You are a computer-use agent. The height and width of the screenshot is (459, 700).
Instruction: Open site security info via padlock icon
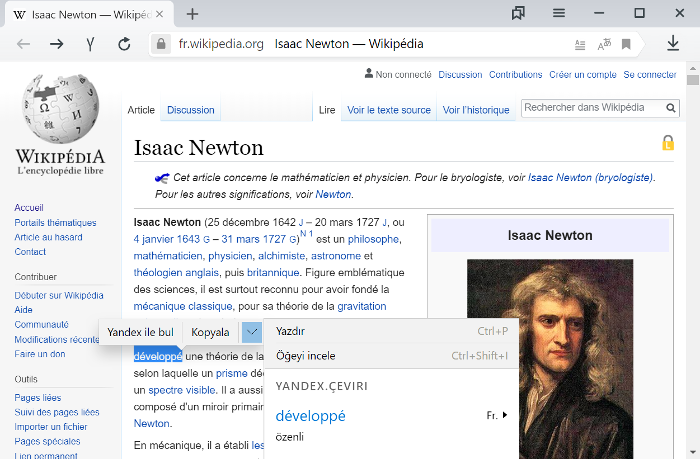coord(161,44)
